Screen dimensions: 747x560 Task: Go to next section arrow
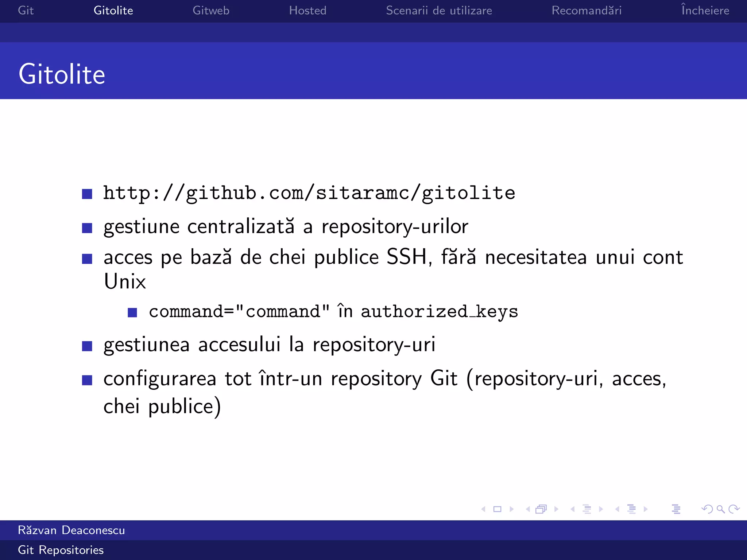coord(646,509)
